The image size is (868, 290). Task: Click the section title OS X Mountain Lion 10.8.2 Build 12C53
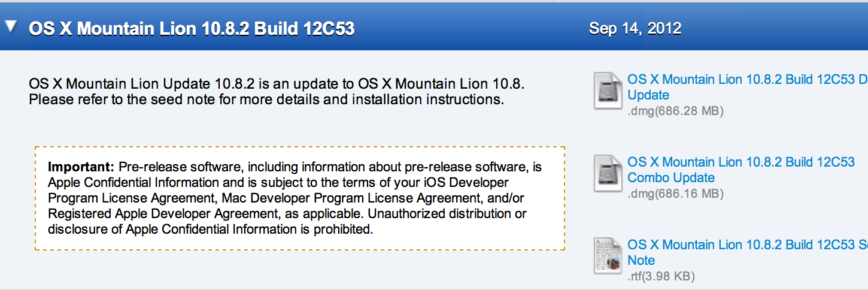192,28
